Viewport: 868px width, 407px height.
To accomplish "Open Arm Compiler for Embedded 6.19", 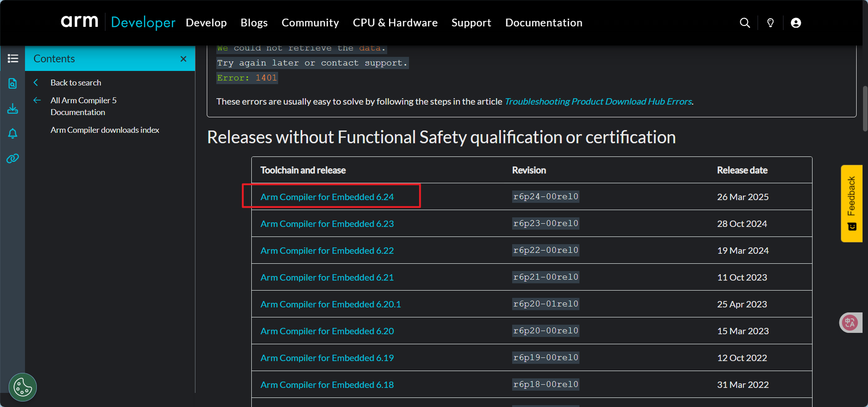I will pyautogui.click(x=327, y=358).
